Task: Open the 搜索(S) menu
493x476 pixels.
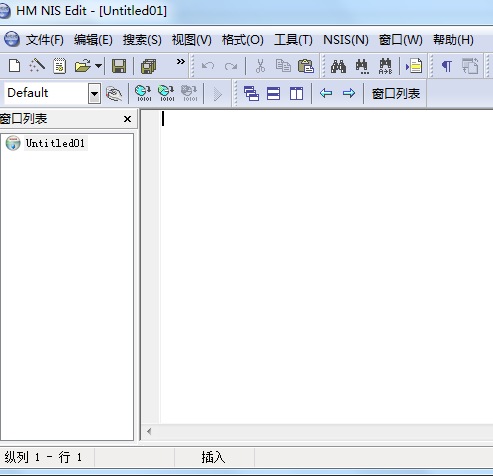Action: click(x=142, y=40)
